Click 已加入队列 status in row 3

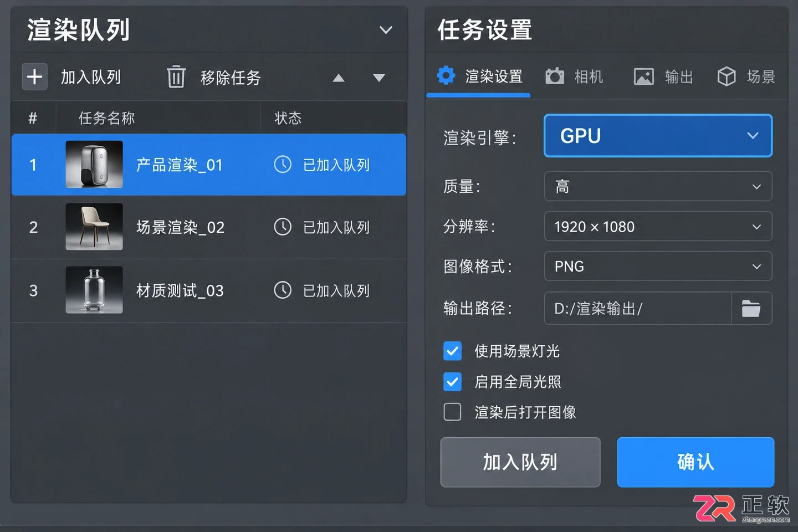coord(336,290)
